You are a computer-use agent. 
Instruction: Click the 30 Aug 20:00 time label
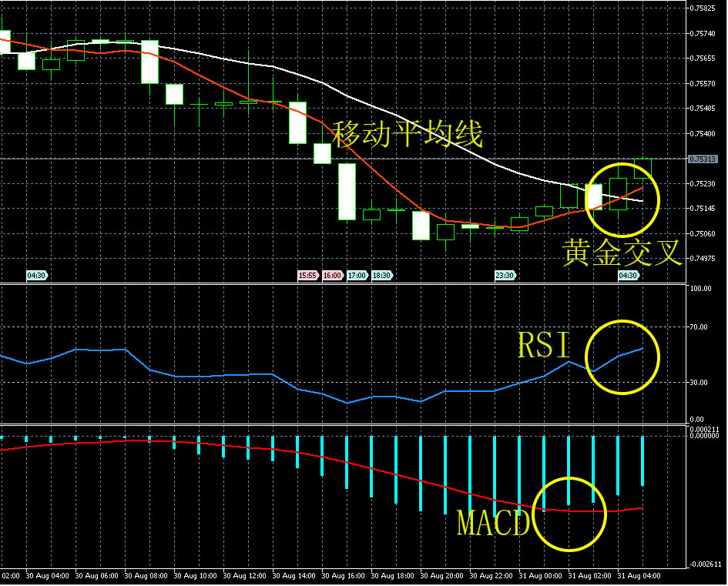441,576
